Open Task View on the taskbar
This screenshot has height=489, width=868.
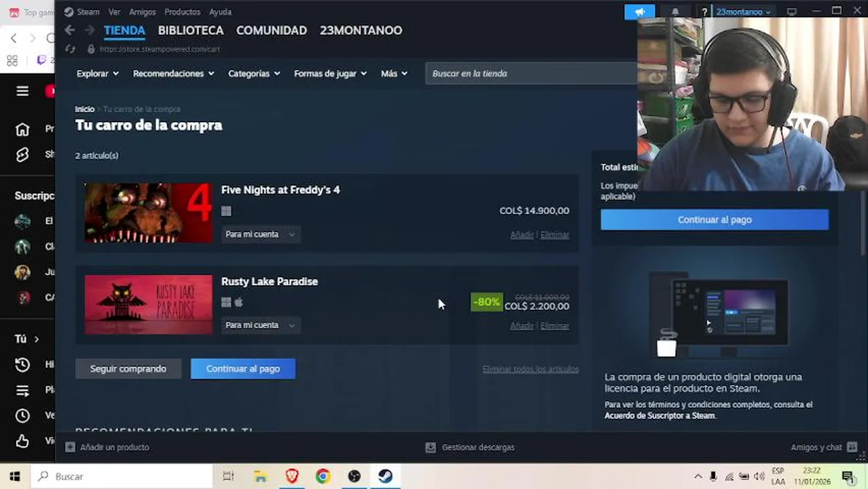coord(228,476)
